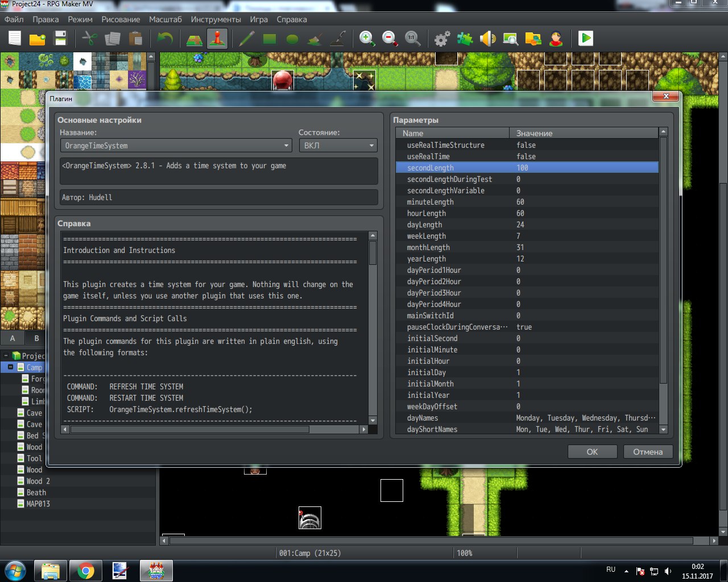
Task: Open the Character Generator icon
Action: click(556, 39)
